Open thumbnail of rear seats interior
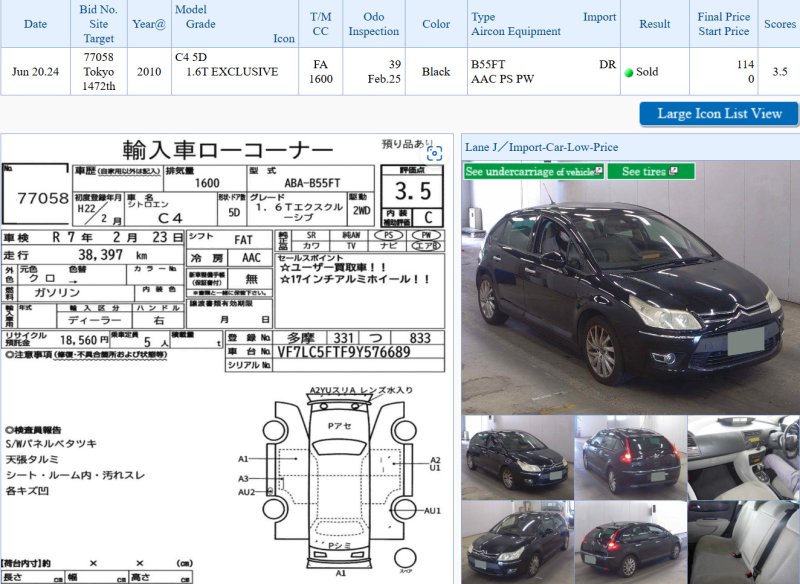The height and width of the screenshot is (584, 800). (744, 542)
